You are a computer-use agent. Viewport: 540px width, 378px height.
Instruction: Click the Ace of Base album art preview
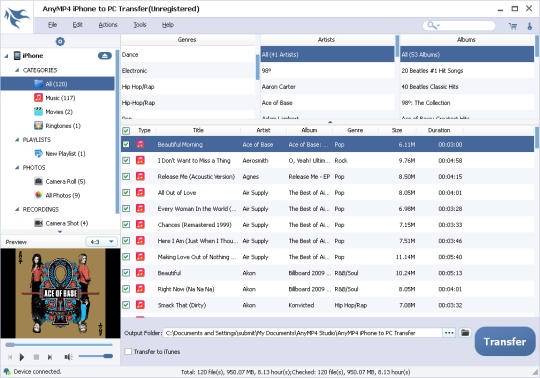(x=61, y=293)
